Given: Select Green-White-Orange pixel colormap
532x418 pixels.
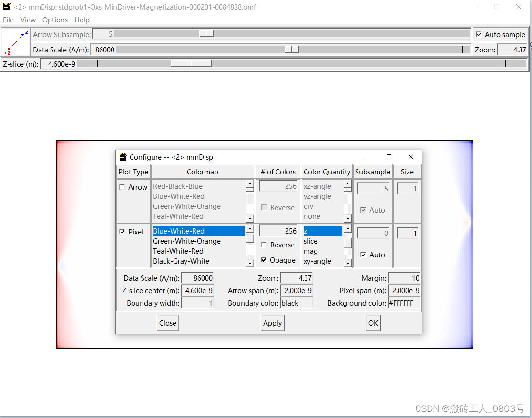Looking at the screenshot, I should pos(198,241).
